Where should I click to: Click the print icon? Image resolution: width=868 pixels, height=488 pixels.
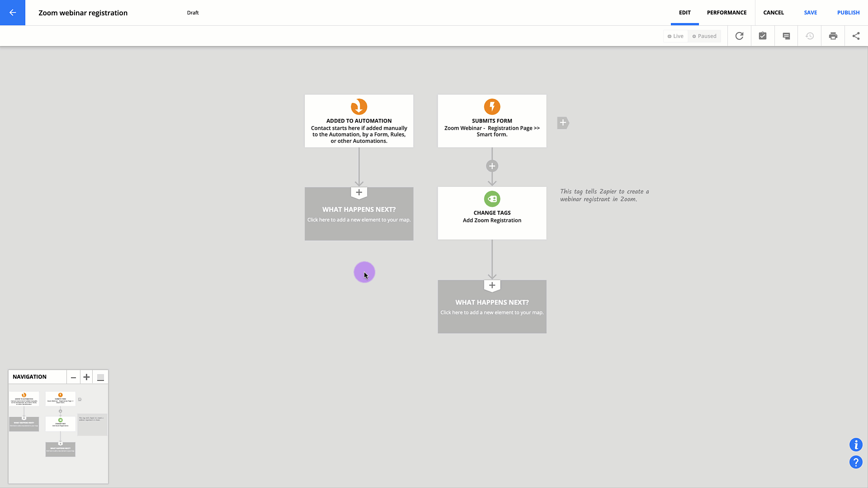(x=833, y=36)
